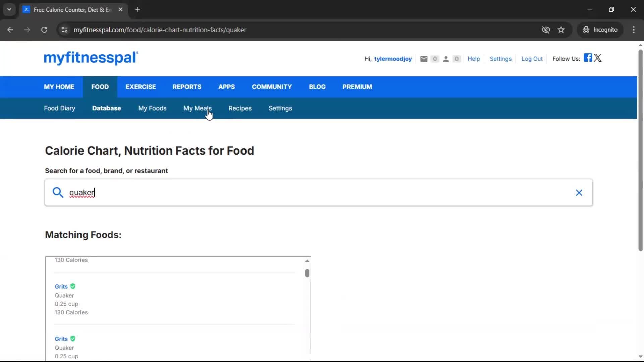This screenshot has width=644, height=362.
Task: Open Settings in the food submenu
Action: click(x=280, y=108)
